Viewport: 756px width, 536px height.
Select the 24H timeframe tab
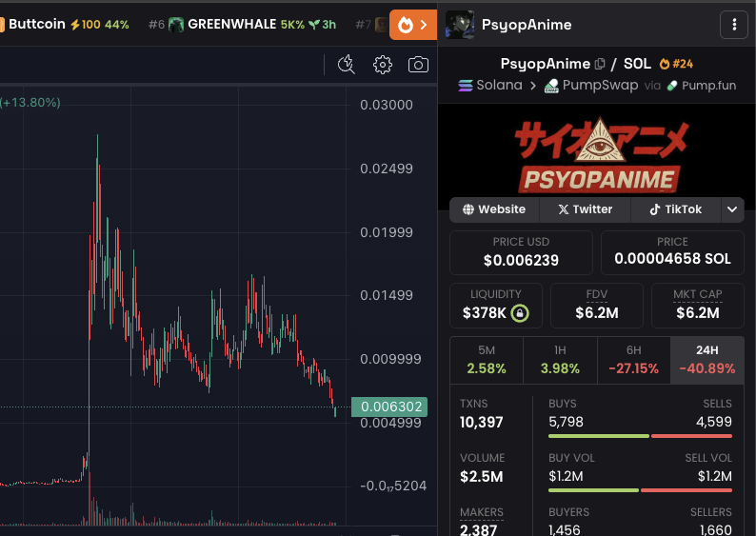[707, 360]
